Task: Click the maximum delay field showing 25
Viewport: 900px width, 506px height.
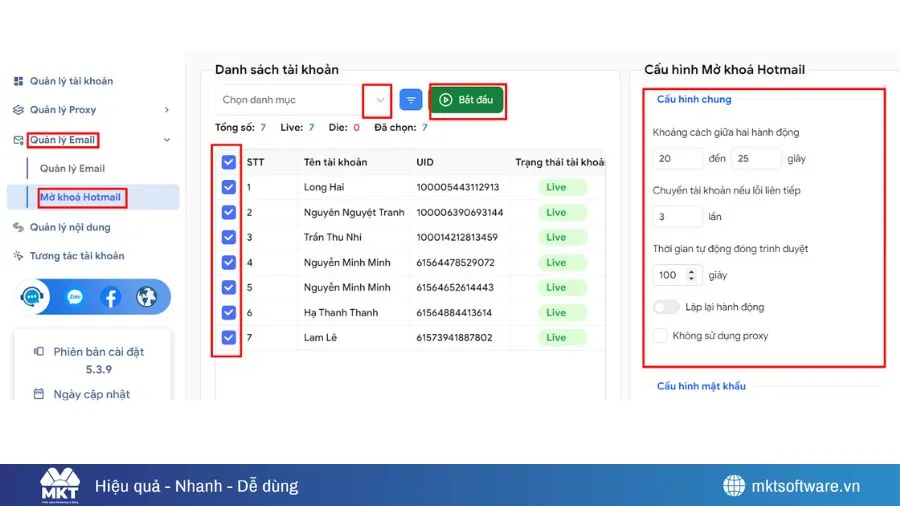Action: [756, 158]
